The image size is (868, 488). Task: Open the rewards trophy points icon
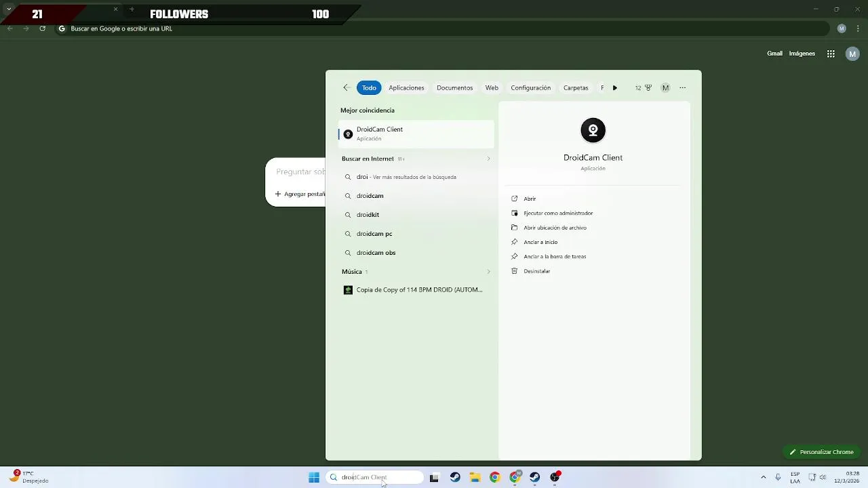[648, 87]
